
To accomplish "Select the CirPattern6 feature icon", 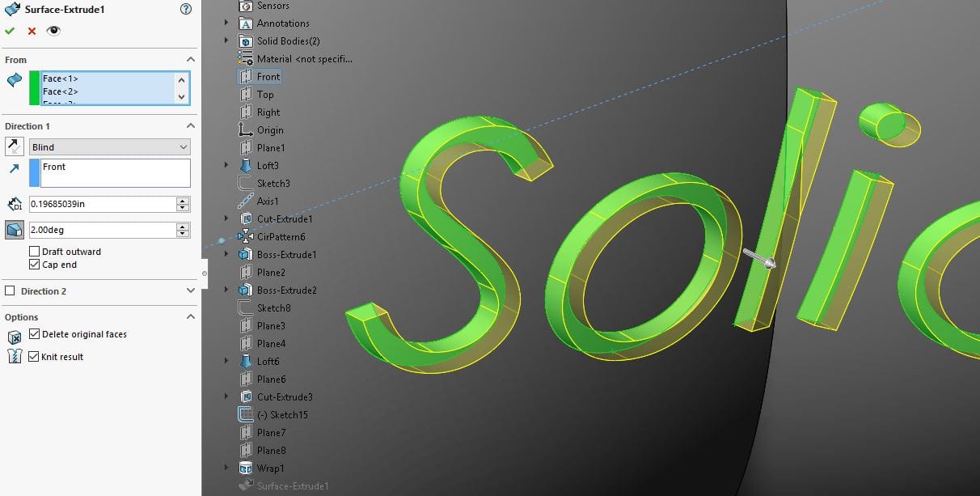I will click(x=246, y=237).
